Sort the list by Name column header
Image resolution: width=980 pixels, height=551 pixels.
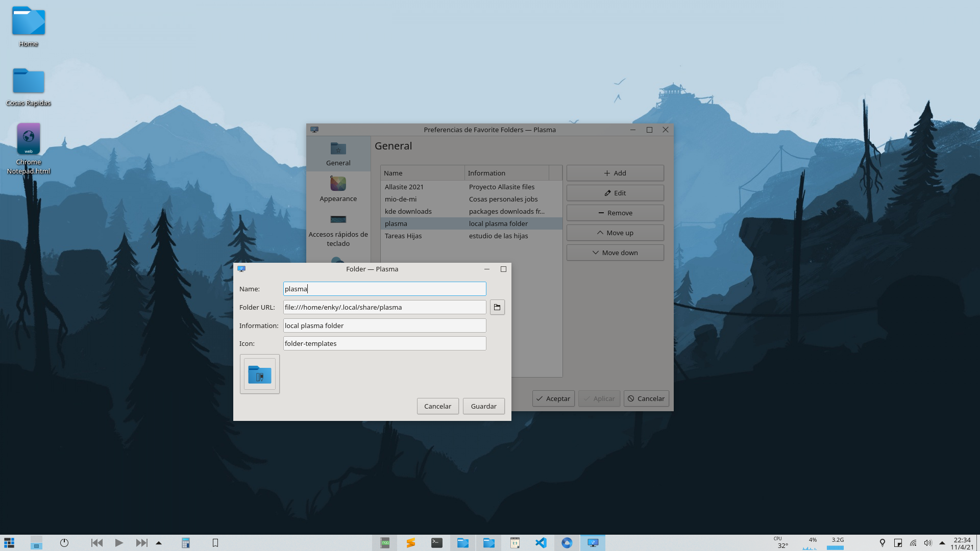tap(423, 173)
